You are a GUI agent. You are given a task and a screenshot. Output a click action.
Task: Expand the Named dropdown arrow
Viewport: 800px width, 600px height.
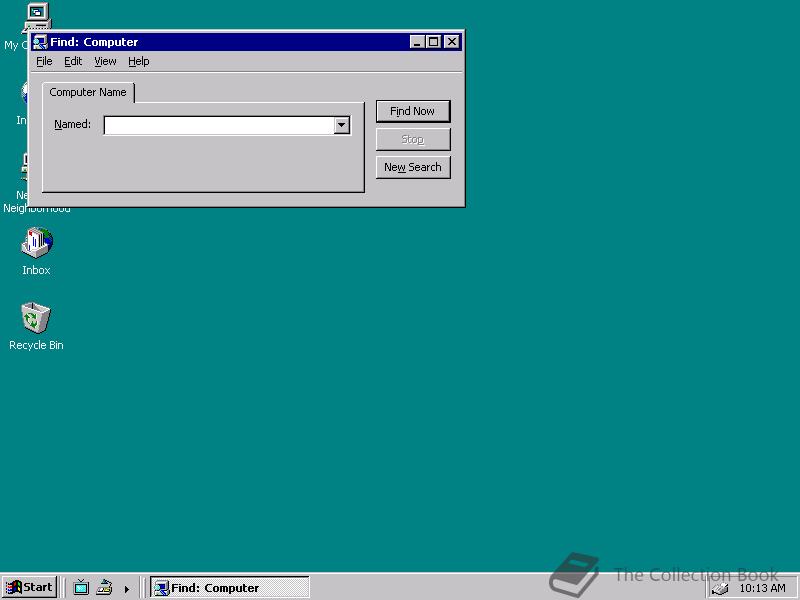[x=342, y=125]
